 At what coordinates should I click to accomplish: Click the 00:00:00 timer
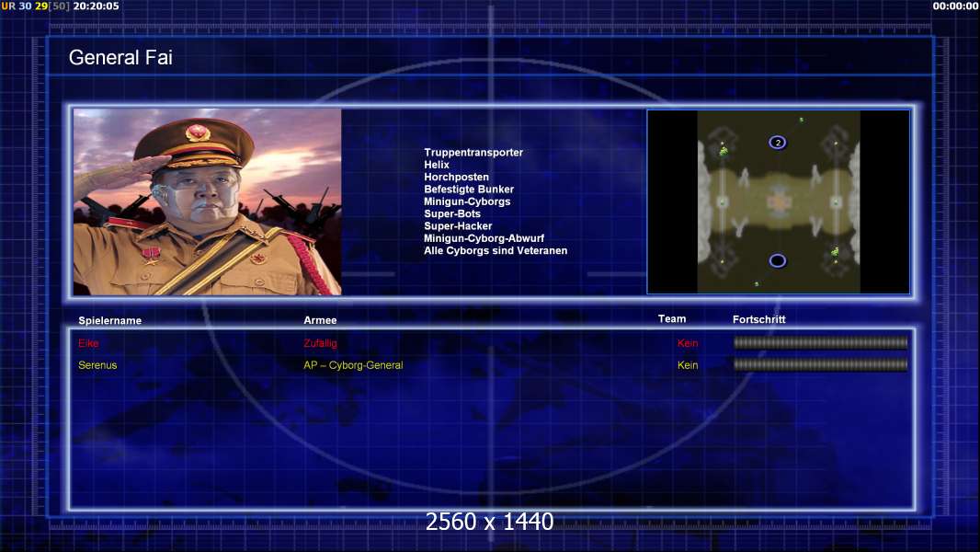(x=955, y=6)
